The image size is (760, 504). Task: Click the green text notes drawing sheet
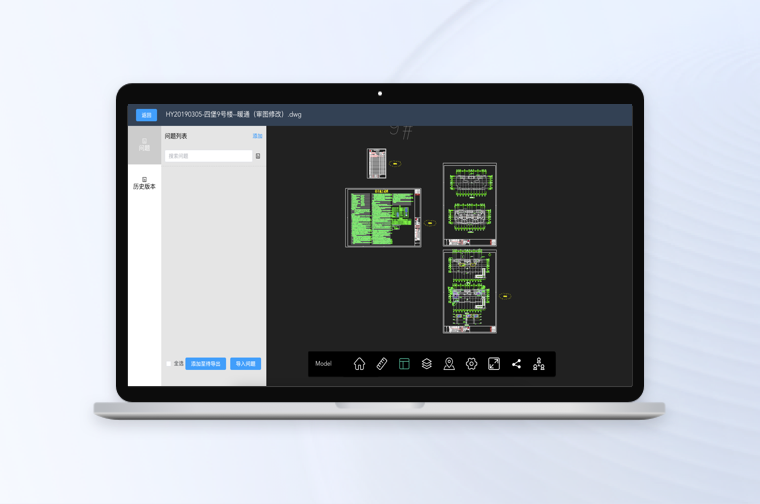click(384, 218)
